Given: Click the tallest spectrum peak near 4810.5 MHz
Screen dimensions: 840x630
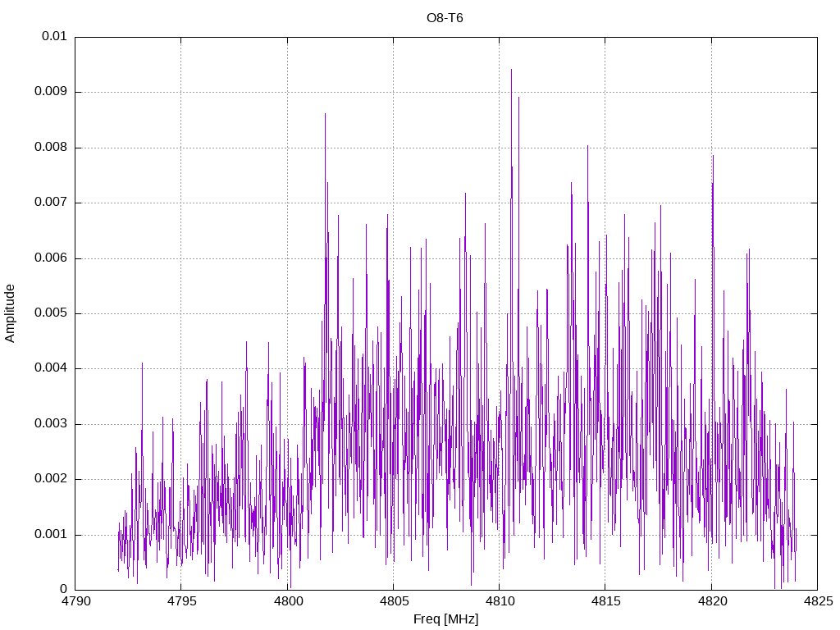Looking at the screenshot, I should click(511, 71).
